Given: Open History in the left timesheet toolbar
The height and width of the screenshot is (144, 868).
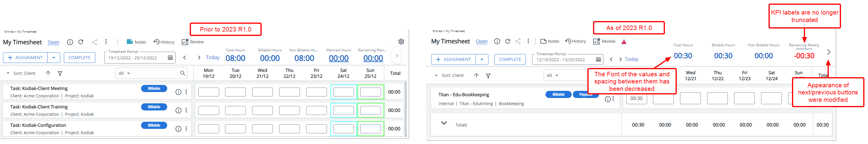Looking at the screenshot, I should 164,42.
